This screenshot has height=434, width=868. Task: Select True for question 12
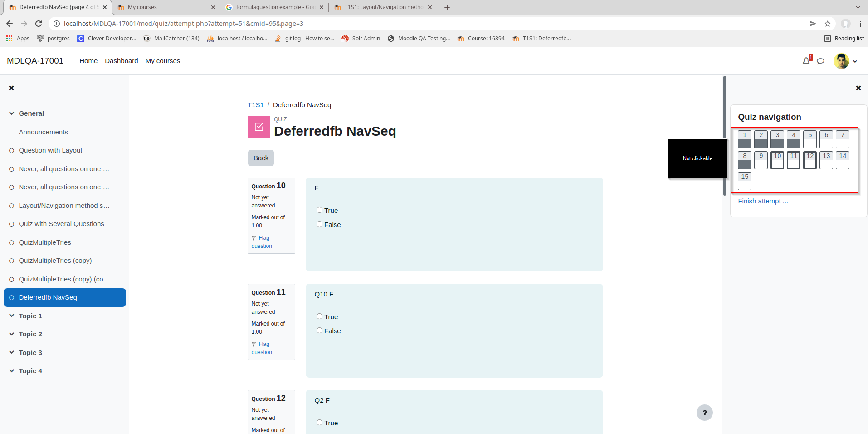pyautogui.click(x=319, y=423)
